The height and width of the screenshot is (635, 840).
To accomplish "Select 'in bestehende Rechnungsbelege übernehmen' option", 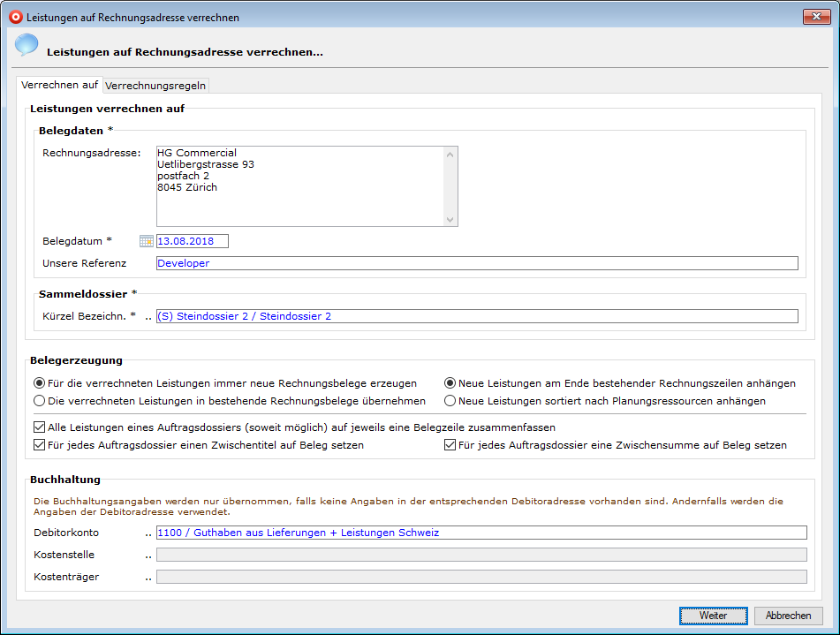I will point(39,401).
